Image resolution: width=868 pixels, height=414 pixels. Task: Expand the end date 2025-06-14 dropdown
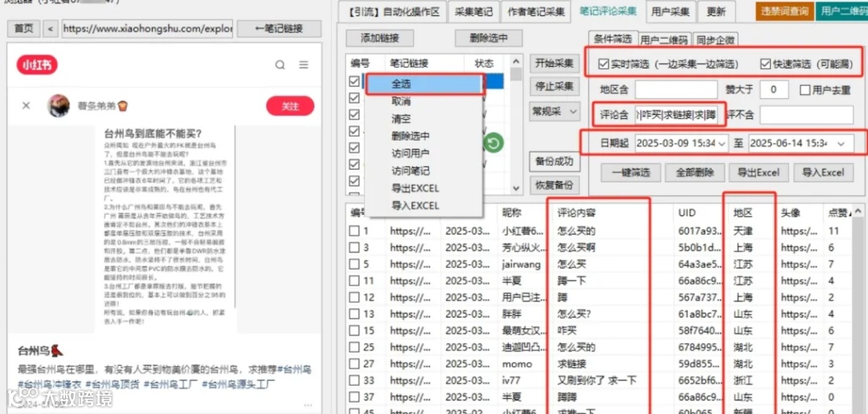(x=842, y=143)
